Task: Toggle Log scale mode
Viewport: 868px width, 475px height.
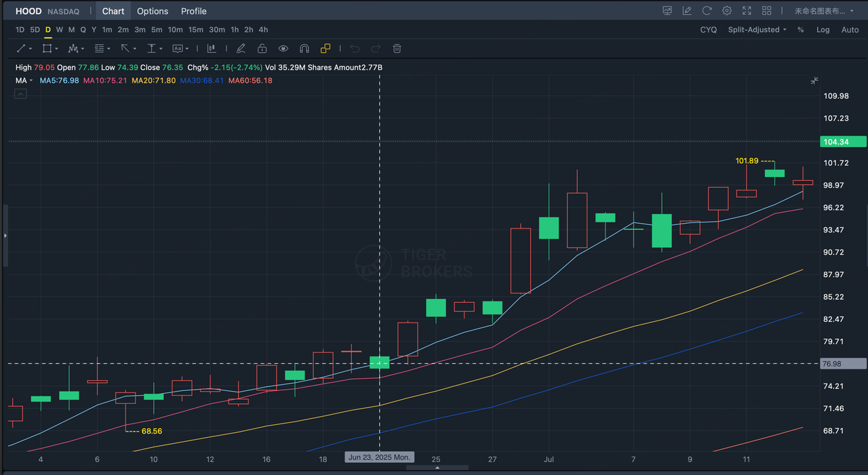Action: (x=823, y=30)
